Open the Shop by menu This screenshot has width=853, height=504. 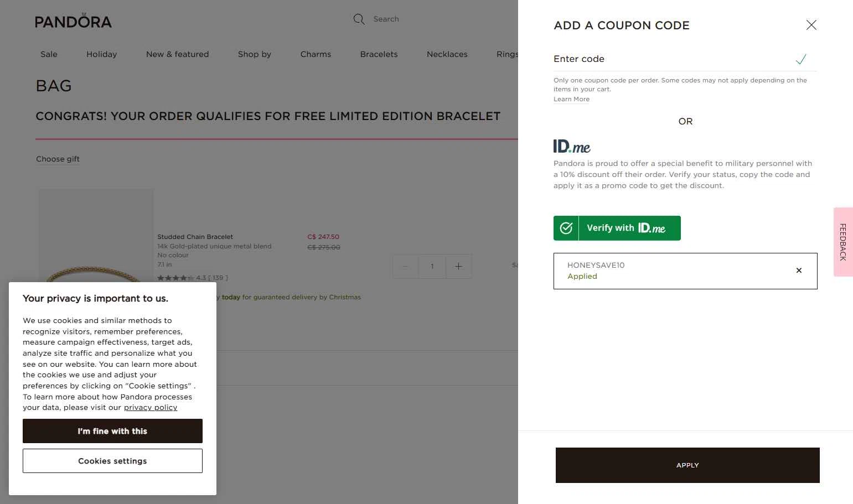255,54
